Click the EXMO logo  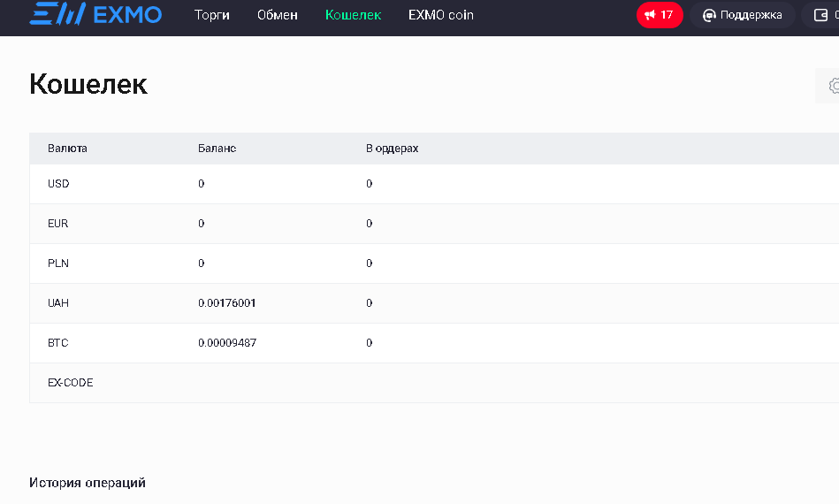95,15
